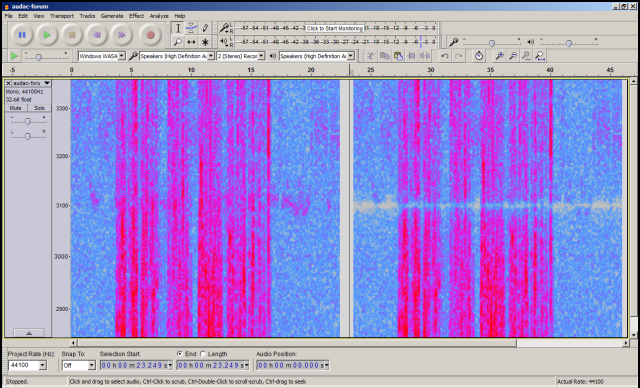Viewport: 640px width, 388px height.
Task: Open the Tracks menu
Action: click(x=87, y=16)
